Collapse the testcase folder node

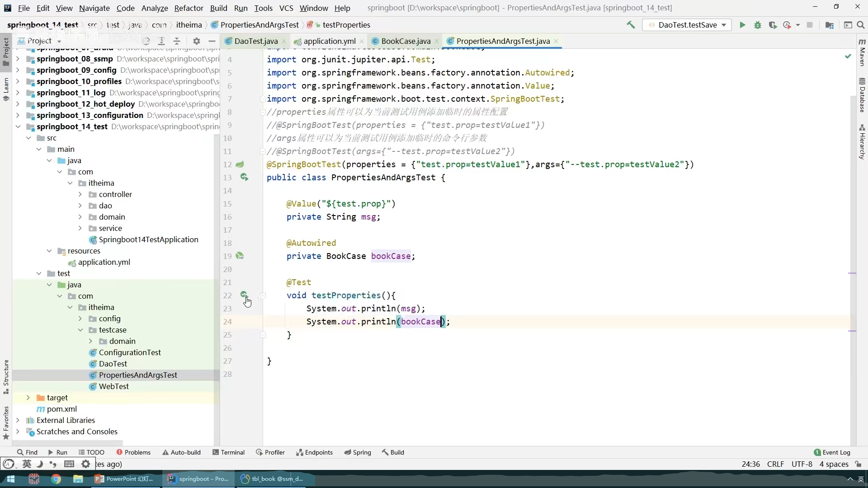pos(80,330)
